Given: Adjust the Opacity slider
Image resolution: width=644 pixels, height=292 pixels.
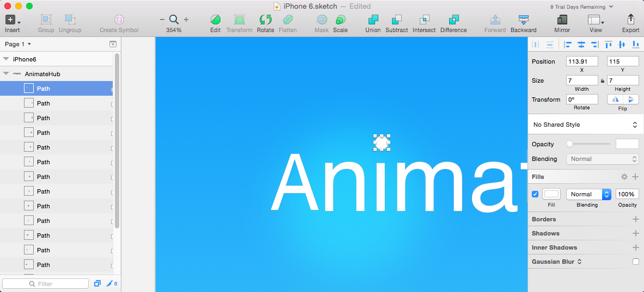Looking at the screenshot, I should (x=588, y=144).
